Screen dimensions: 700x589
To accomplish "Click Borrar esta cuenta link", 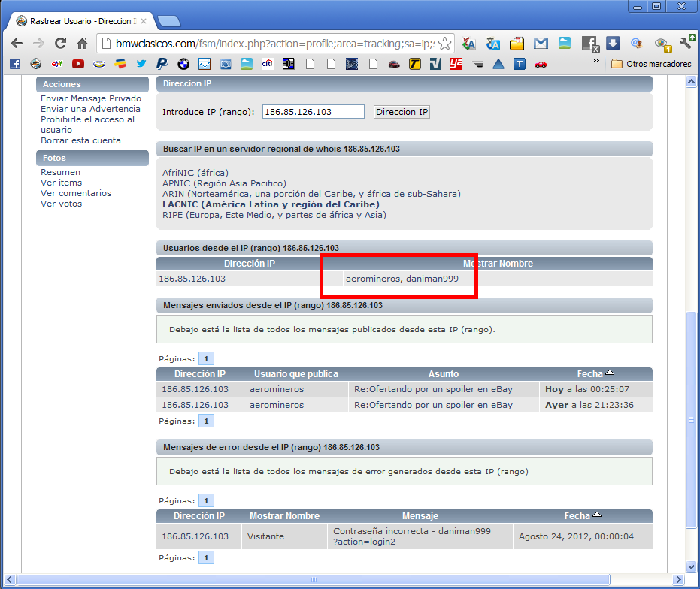I will [x=80, y=140].
